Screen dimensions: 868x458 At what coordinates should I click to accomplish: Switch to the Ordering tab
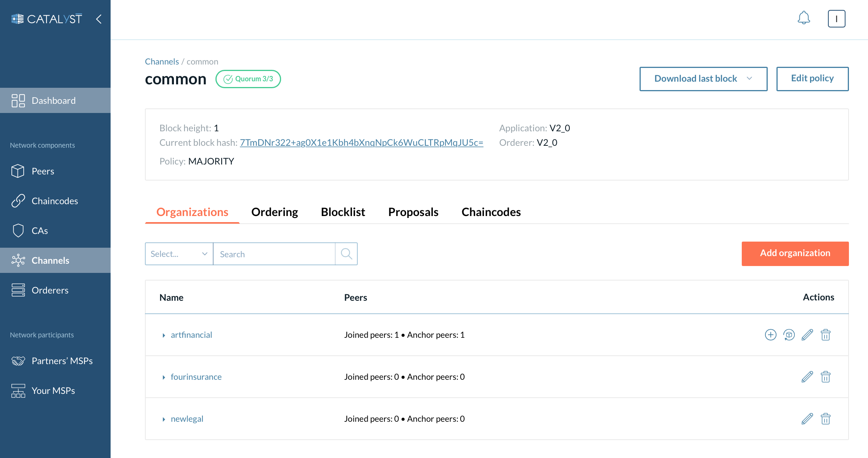coord(274,212)
